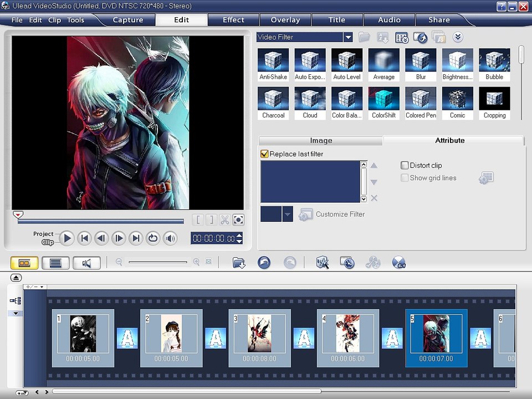532x399 pixels.
Task: Open the File menu
Action: pyautogui.click(x=17, y=20)
